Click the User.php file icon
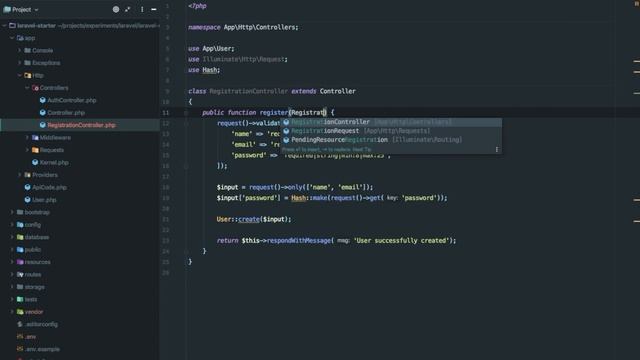Image resolution: width=640 pixels, height=360 pixels. (x=27, y=200)
